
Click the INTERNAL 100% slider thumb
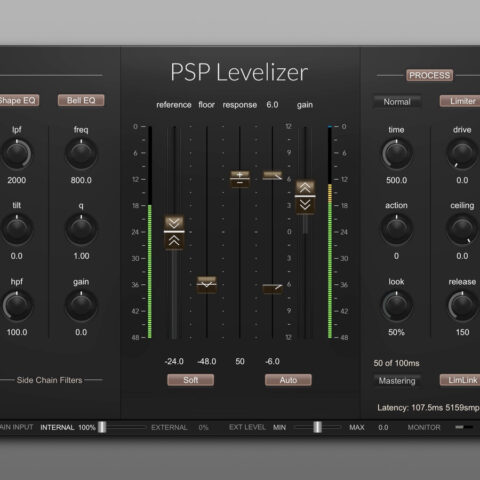(102, 427)
